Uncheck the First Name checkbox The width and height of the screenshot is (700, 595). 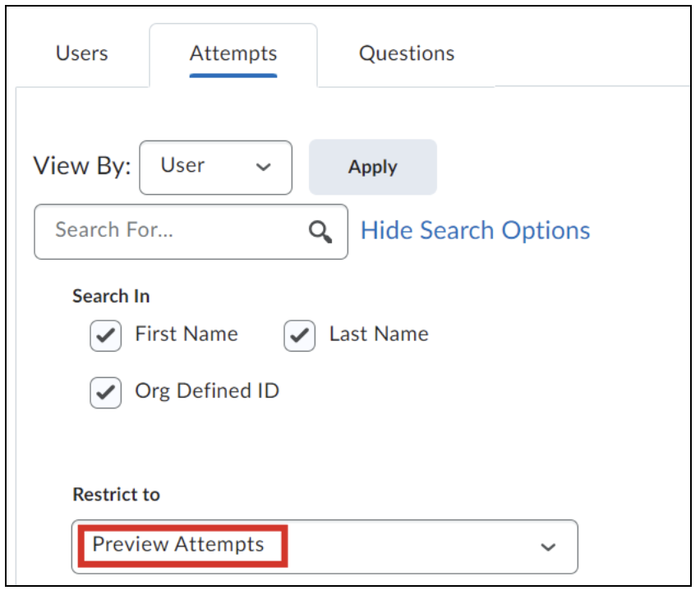coord(106,335)
